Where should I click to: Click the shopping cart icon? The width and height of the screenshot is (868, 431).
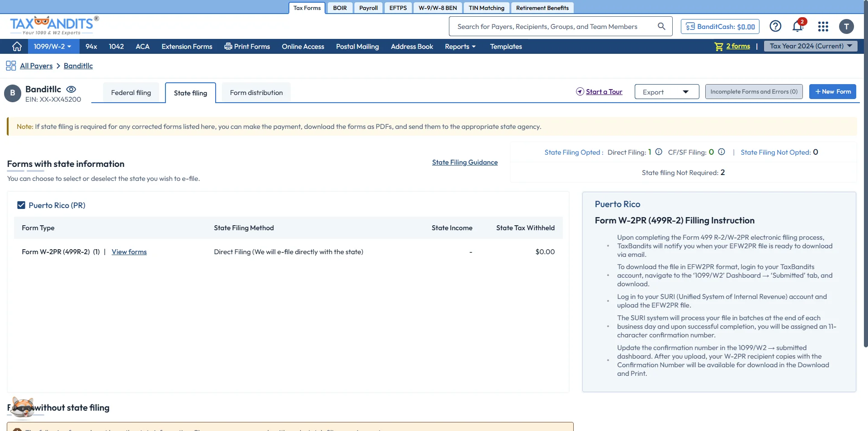coord(718,47)
